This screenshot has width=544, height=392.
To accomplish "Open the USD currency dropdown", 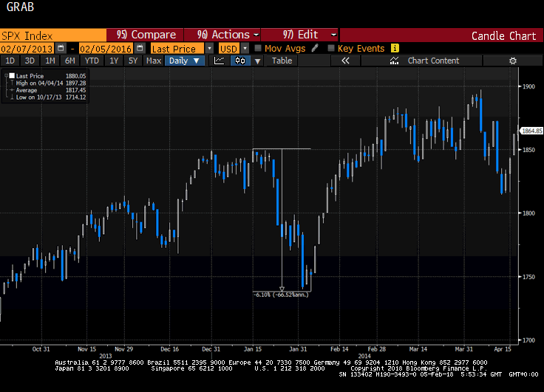I will [245, 48].
